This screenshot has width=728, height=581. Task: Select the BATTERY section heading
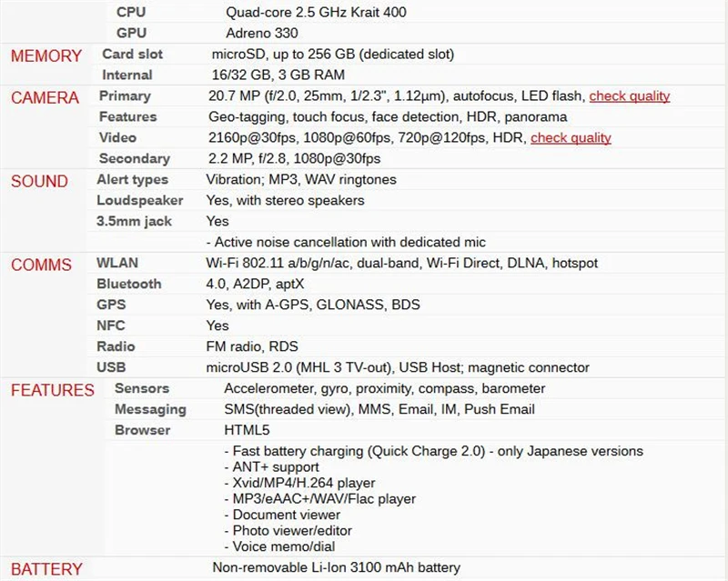[46, 569]
